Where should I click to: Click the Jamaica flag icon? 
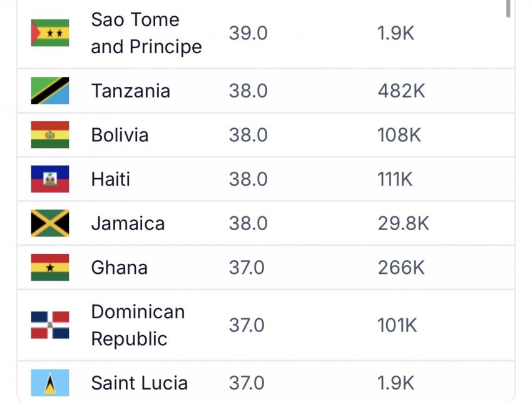pyautogui.click(x=50, y=223)
